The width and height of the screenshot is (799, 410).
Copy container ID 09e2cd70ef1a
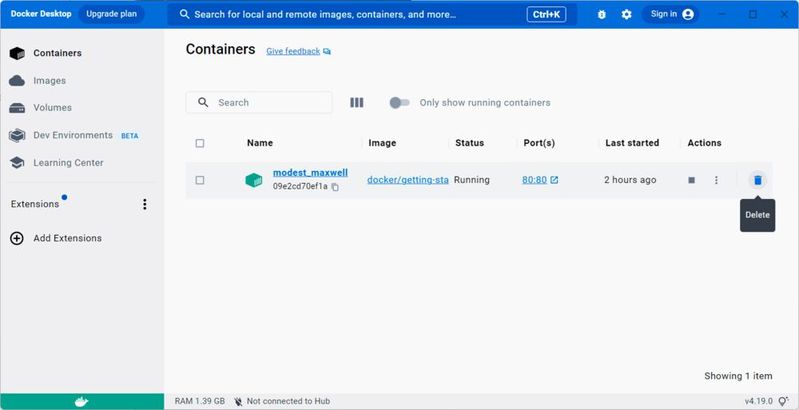(335, 187)
